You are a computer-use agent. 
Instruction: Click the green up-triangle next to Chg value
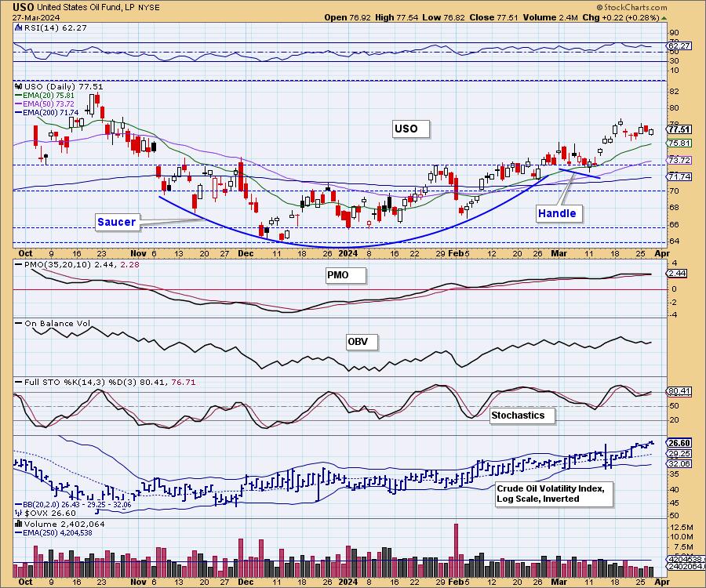pos(664,18)
